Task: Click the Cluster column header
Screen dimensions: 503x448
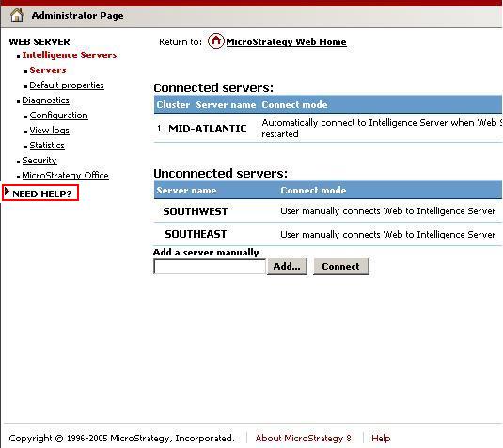Action: tap(173, 105)
